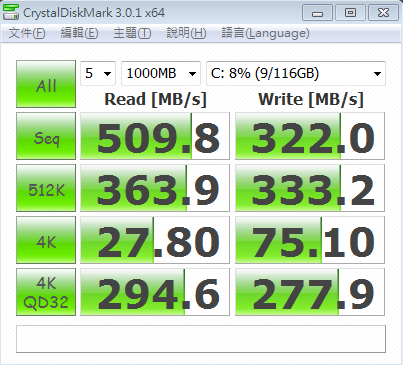The width and height of the screenshot is (403, 365).
Task: Click the Seq read result 509.8
Action: [x=155, y=136]
